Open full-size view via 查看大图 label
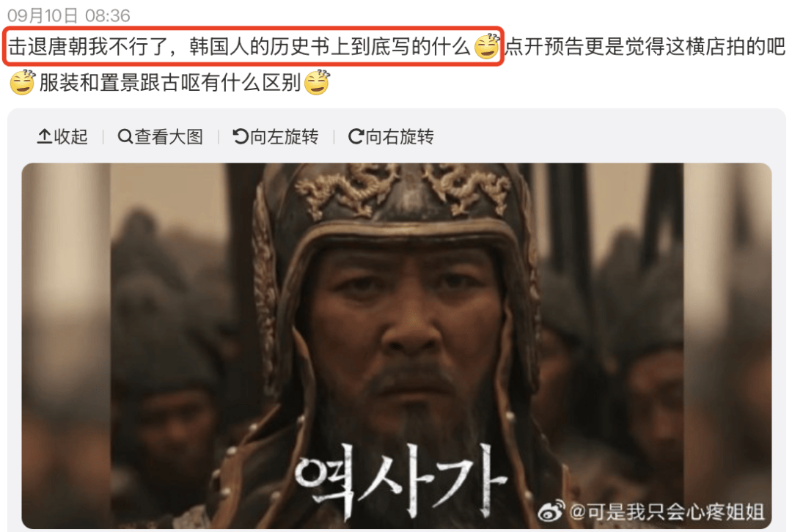The height and width of the screenshot is (532, 792). (169, 137)
